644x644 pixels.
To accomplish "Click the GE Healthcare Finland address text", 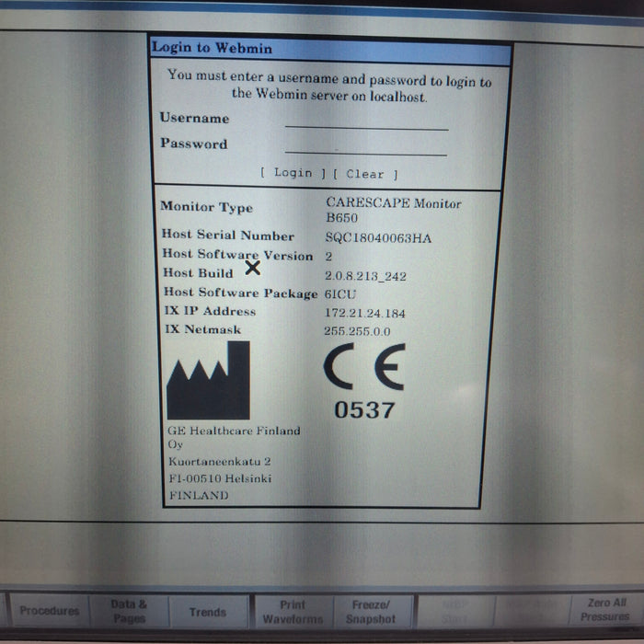I will [x=233, y=462].
